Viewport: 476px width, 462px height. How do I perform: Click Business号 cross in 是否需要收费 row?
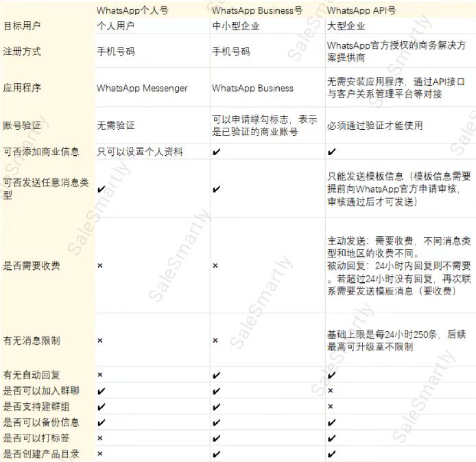215,266
